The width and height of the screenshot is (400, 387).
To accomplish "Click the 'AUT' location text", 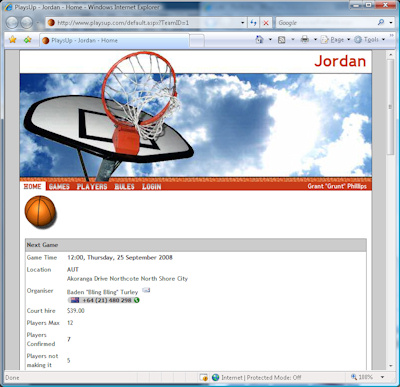I will point(73,269).
